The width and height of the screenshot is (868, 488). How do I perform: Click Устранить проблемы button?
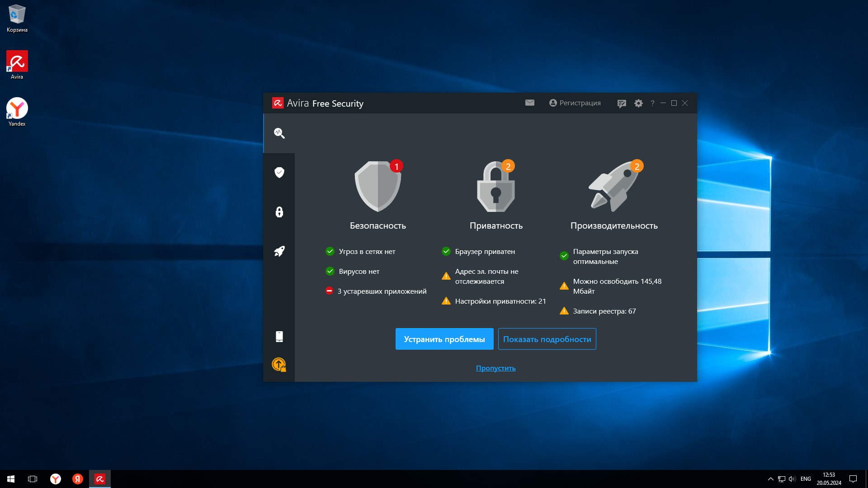point(444,339)
